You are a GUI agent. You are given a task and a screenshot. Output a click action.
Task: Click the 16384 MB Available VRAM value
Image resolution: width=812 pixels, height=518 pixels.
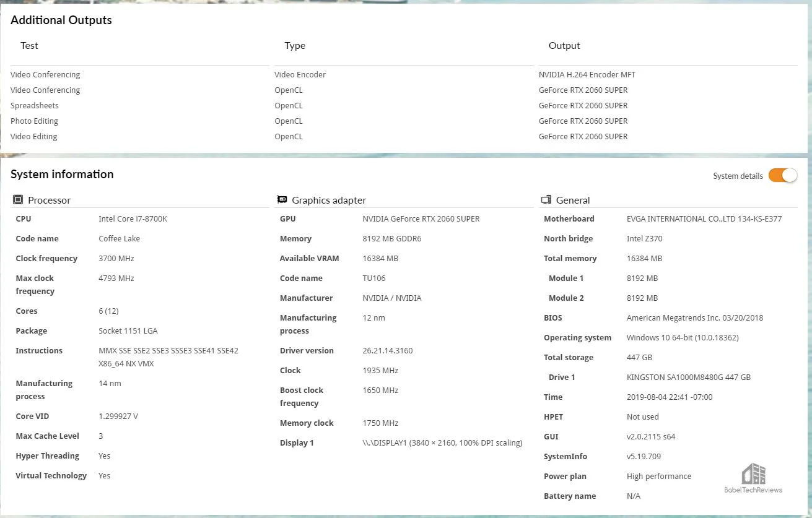point(380,258)
